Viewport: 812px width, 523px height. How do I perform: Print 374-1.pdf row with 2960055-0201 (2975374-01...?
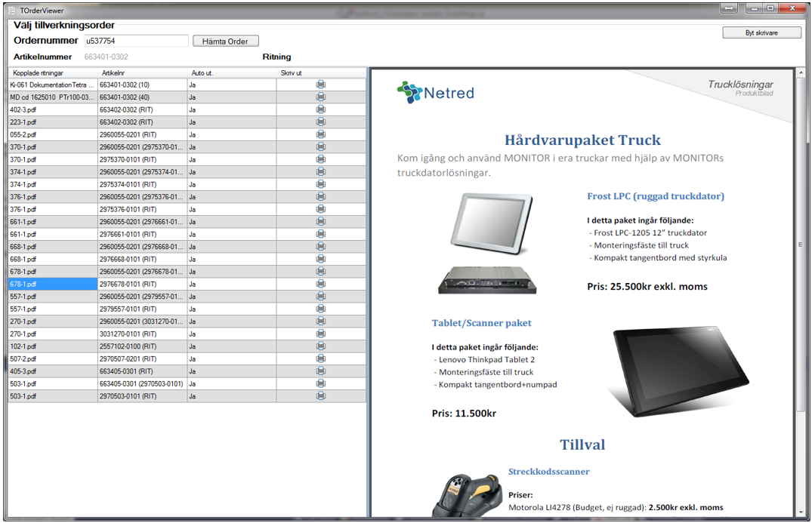[321, 172]
